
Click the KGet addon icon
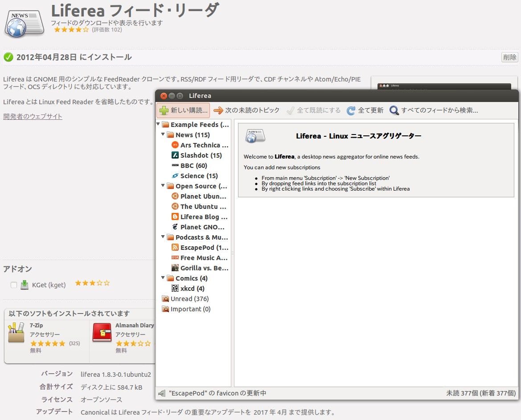(x=24, y=285)
